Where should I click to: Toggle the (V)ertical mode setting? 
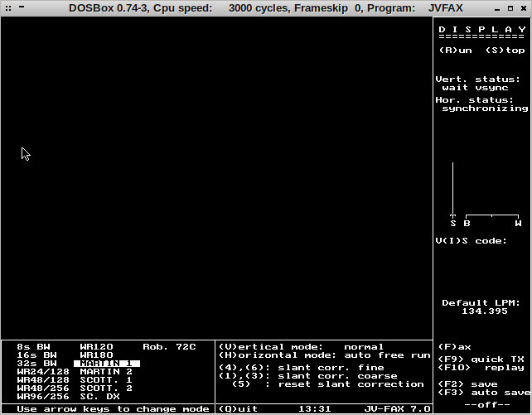(301, 347)
